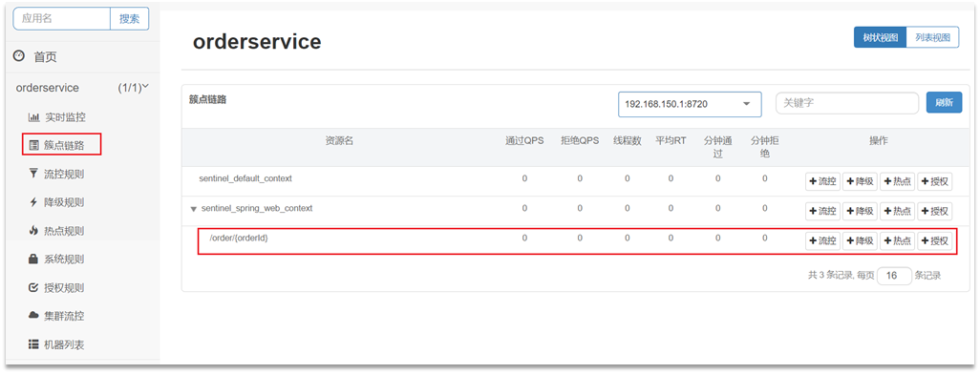Add 热点 rule for sentinel_spring_web_context
The width and height of the screenshot is (980, 374).
pos(898,211)
